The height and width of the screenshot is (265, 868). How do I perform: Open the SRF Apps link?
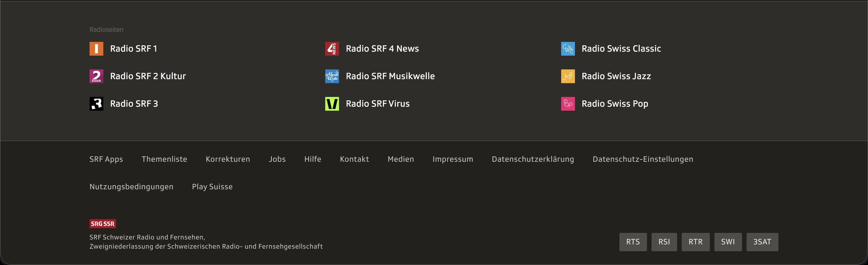pos(106,159)
